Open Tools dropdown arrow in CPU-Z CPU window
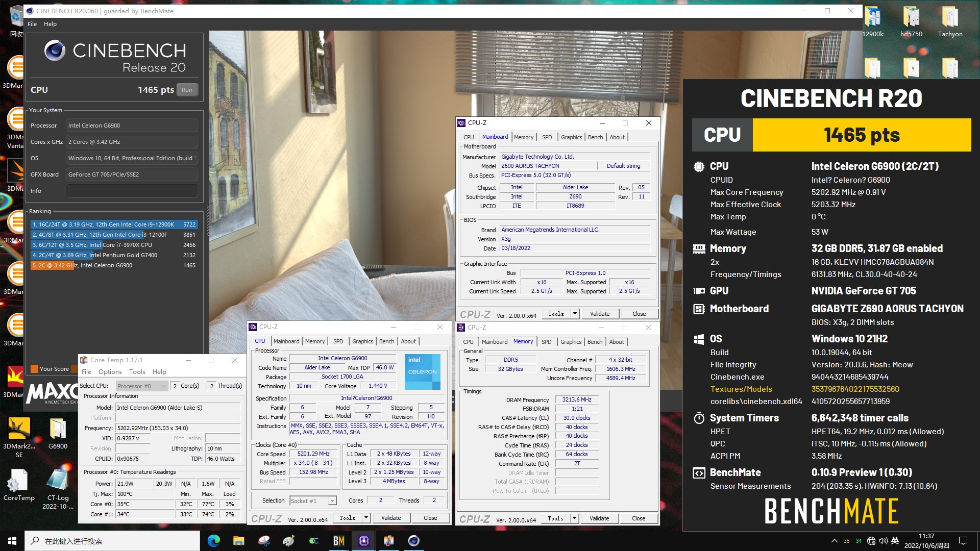The image size is (980, 551). point(366,518)
